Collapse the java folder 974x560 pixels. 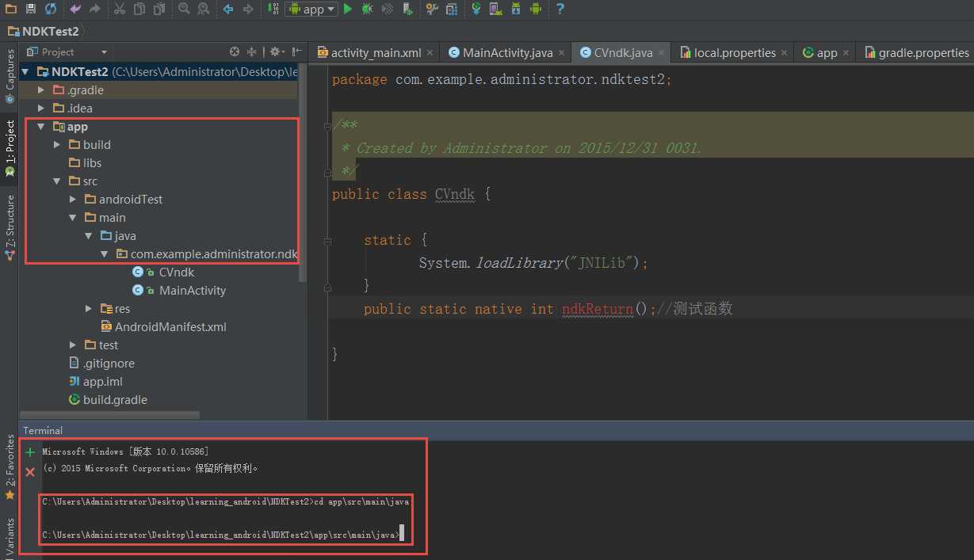pos(89,236)
